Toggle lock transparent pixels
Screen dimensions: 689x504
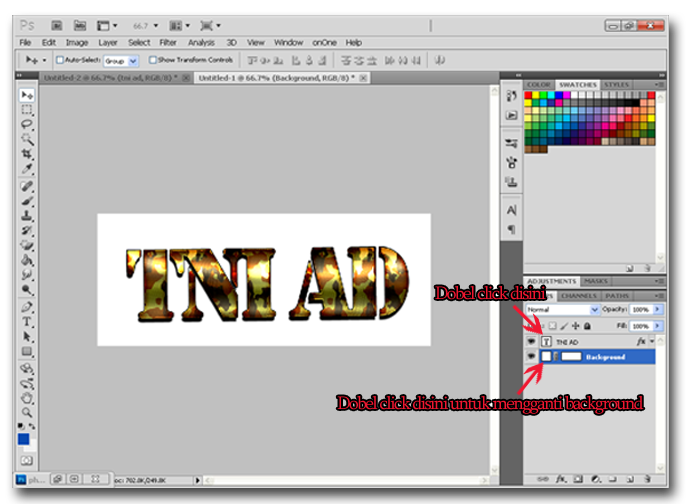553,326
